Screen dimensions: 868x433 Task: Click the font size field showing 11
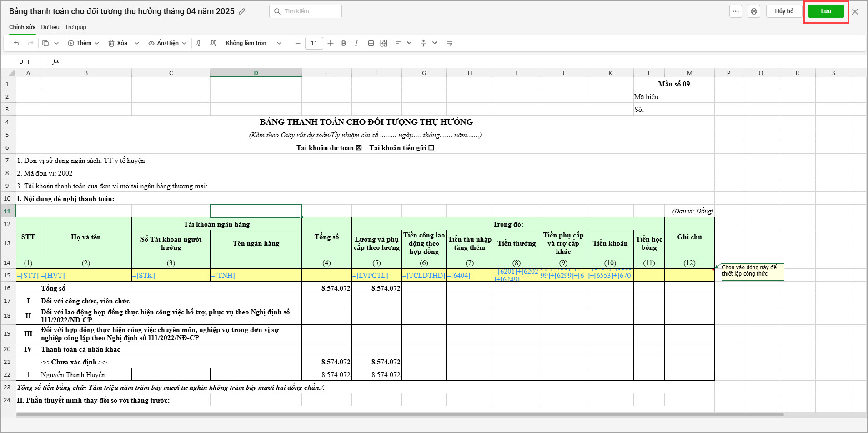point(314,43)
